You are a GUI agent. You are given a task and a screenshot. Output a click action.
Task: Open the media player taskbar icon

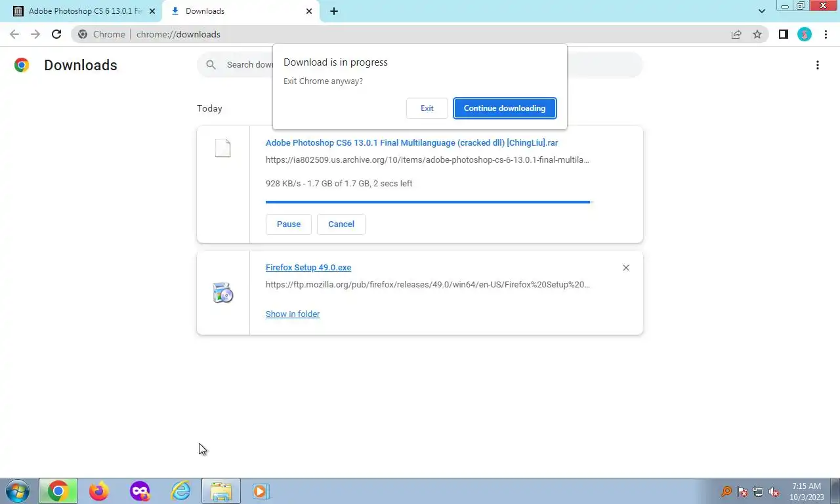[261, 491]
